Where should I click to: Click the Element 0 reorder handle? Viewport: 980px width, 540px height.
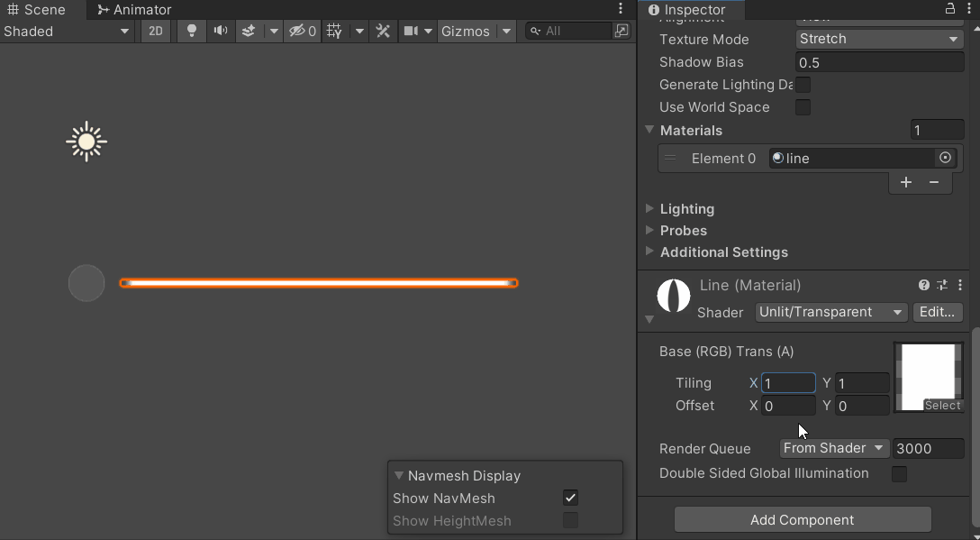coord(670,158)
